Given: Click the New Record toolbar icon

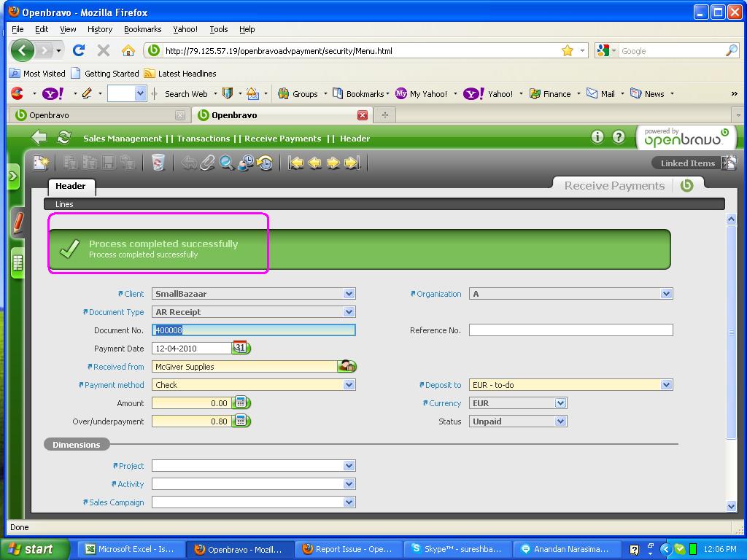Looking at the screenshot, I should 41,163.
